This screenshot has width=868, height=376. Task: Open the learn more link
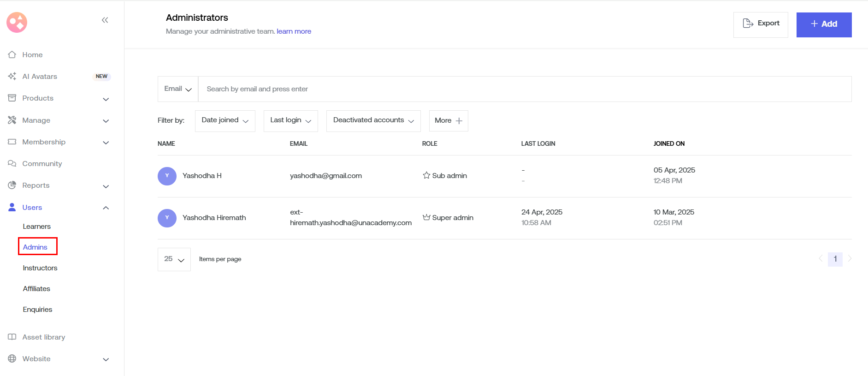(x=294, y=31)
